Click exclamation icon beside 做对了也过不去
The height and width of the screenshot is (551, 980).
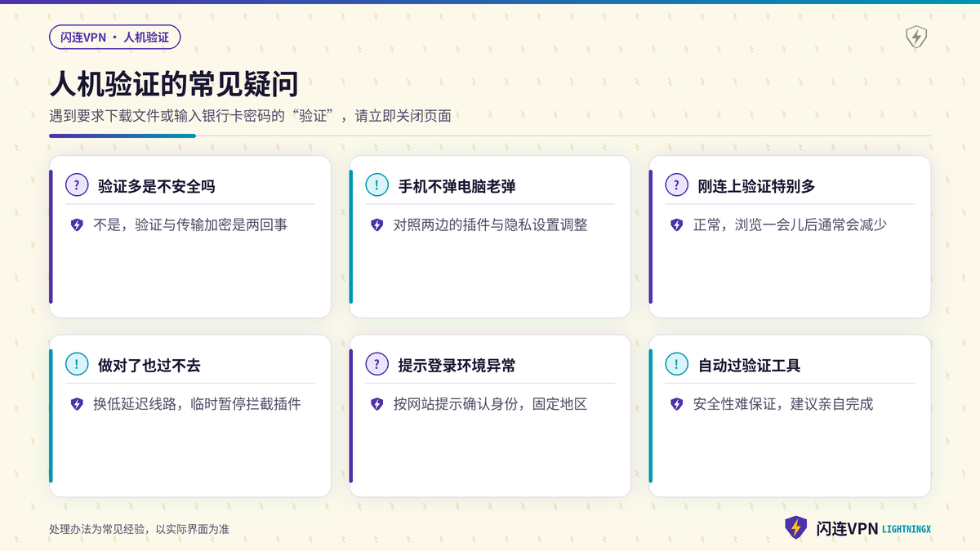tap(77, 365)
